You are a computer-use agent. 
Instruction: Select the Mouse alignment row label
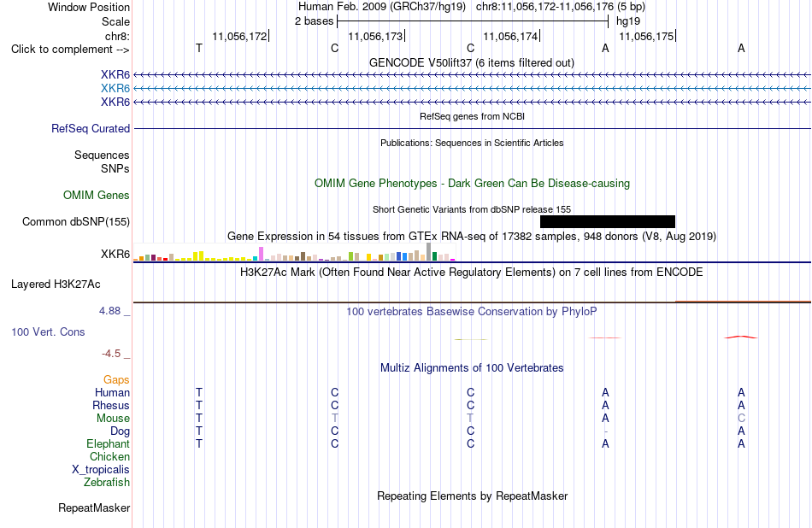click(x=114, y=419)
